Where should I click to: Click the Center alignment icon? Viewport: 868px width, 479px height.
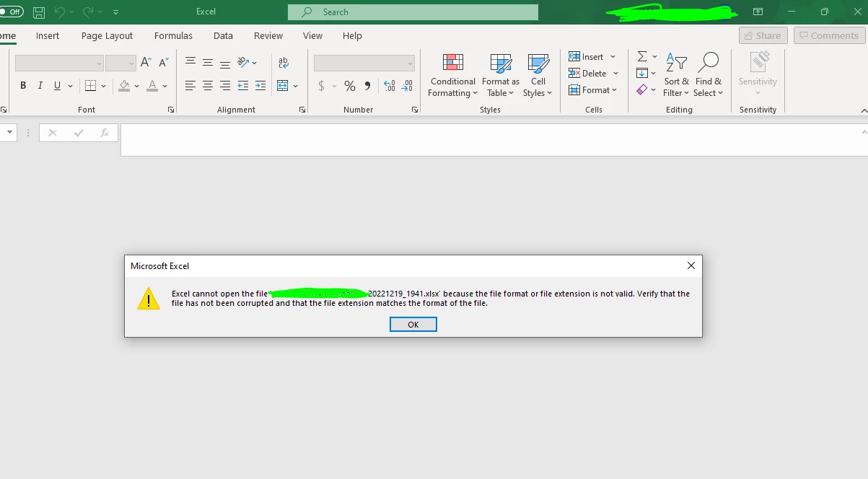tap(208, 86)
